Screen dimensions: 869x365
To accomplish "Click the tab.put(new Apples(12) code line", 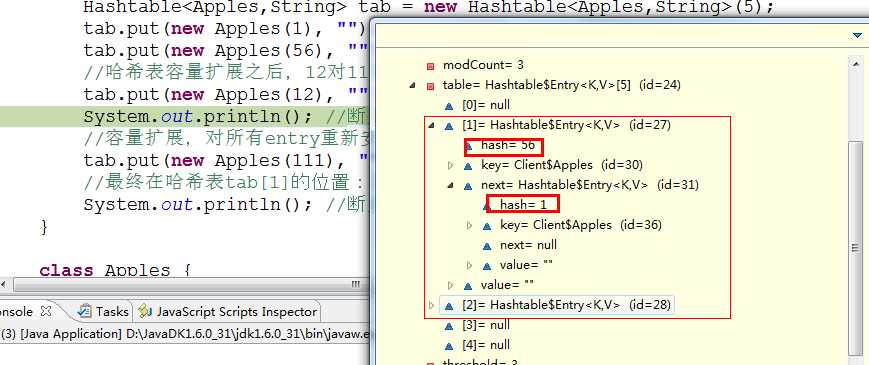I will click(225, 95).
